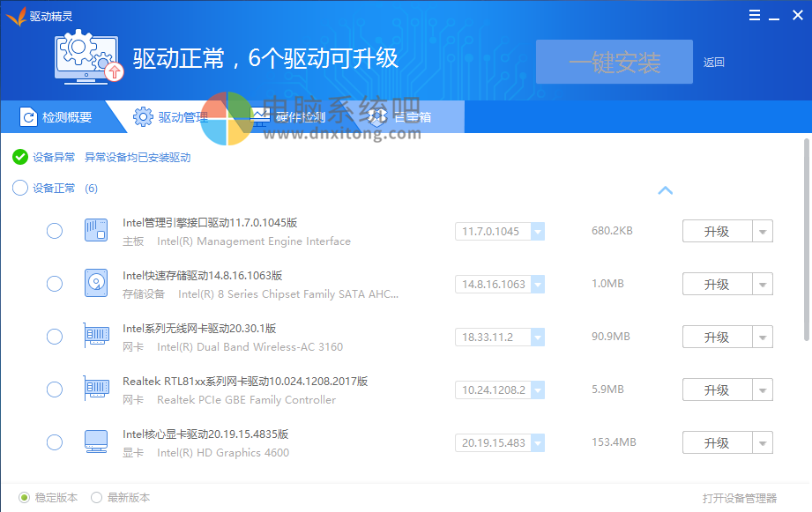The height and width of the screenshot is (512, 812).
Task: Click Intel快速存储驱动14.8.16.1063版 title
Action: coord(203,276)
